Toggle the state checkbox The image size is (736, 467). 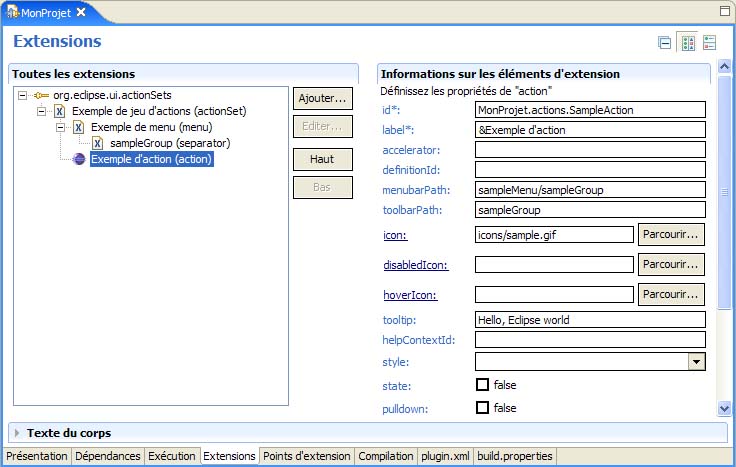[x=482, y=385]
